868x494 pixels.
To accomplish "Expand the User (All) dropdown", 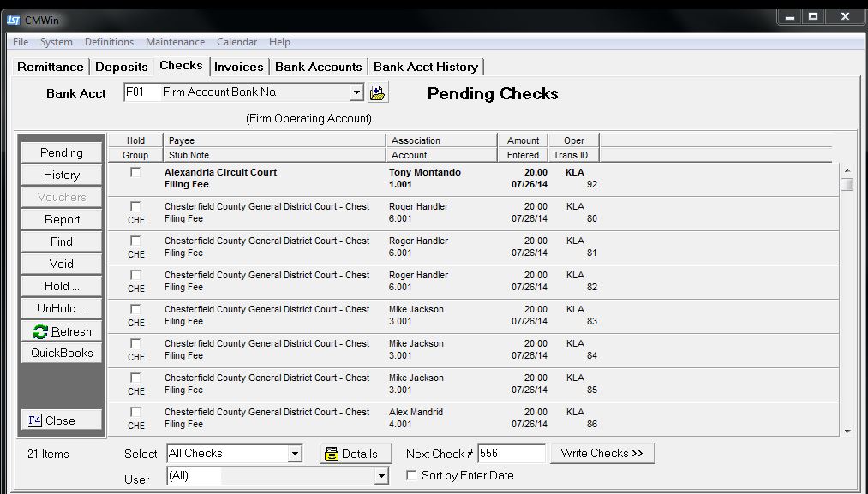I will 381,476.
